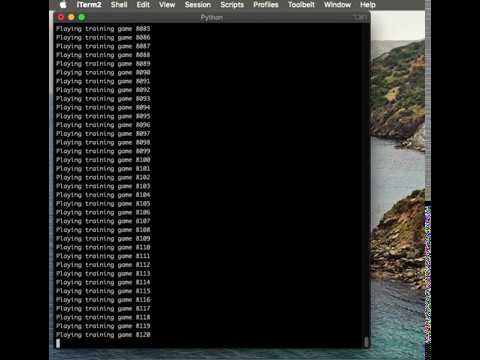This screenshot has height=360, width=480.
Task: Click line 'Playing training game 8092'
Action: [x=103, y=90]
